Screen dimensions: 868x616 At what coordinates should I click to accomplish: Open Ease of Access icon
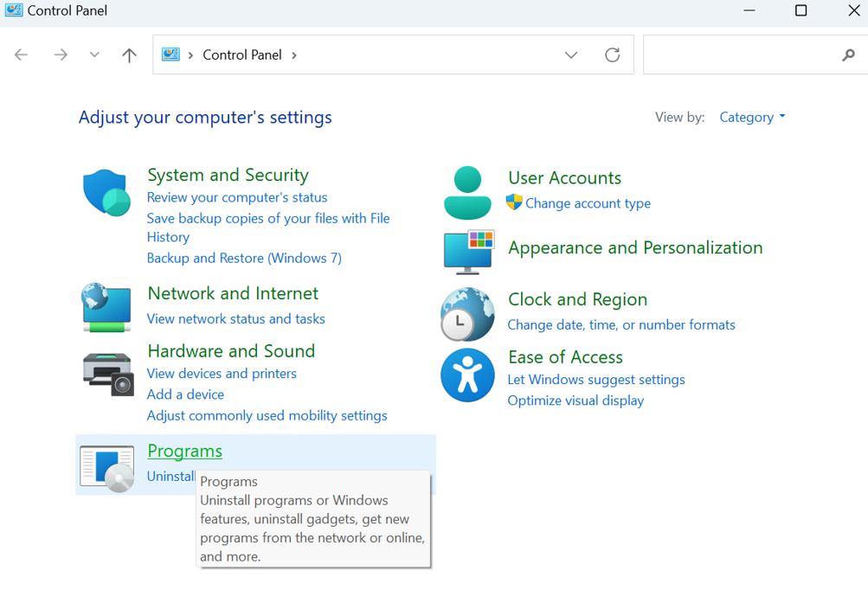click(467, 375)
